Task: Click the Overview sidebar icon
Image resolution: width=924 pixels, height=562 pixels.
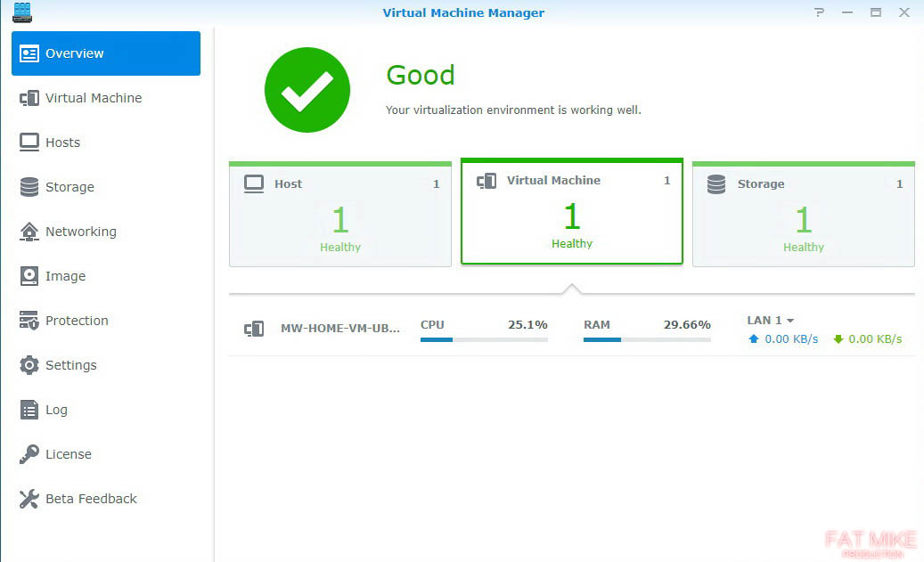Action: [x=29, y=53]
